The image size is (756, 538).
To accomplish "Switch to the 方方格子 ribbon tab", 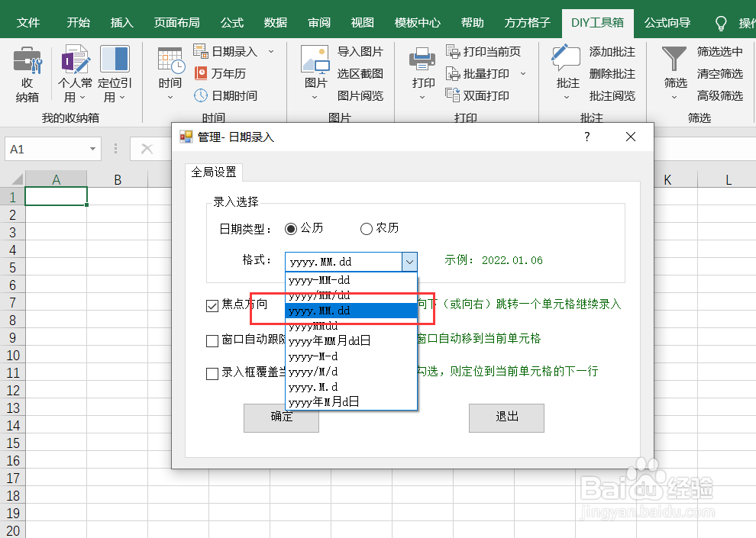I will [527, 23].
